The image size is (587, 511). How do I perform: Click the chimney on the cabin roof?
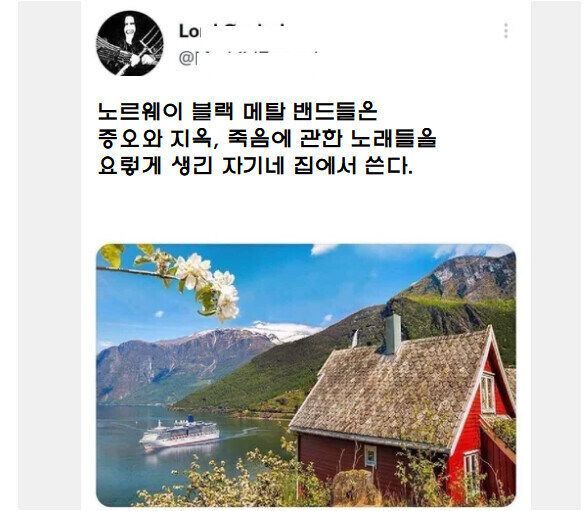point(393,334)
